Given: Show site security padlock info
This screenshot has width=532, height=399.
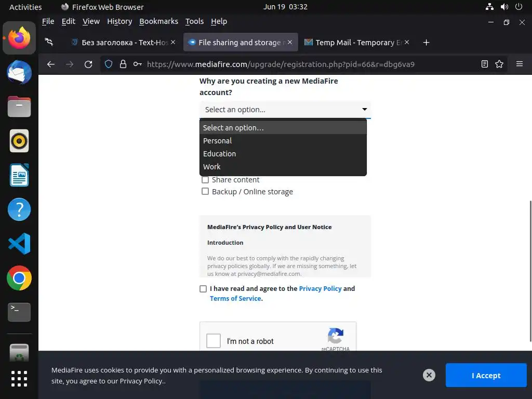Looking at the screenshot, I should pos(123,64).
